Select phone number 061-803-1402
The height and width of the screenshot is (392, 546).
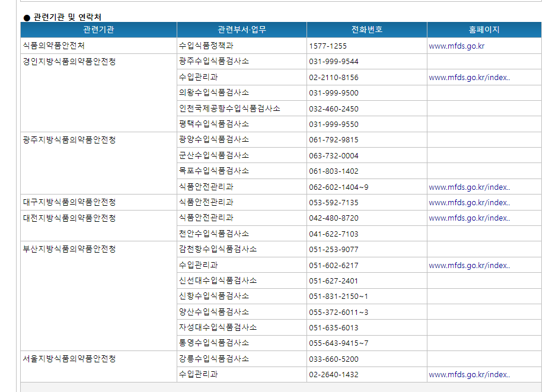click(334, 171)
